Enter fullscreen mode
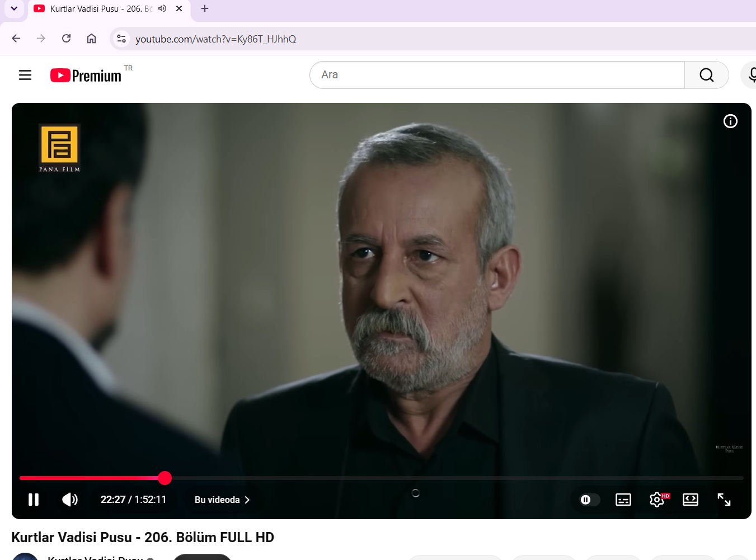This screenshot has width=756, height=560. click(724, 500)
